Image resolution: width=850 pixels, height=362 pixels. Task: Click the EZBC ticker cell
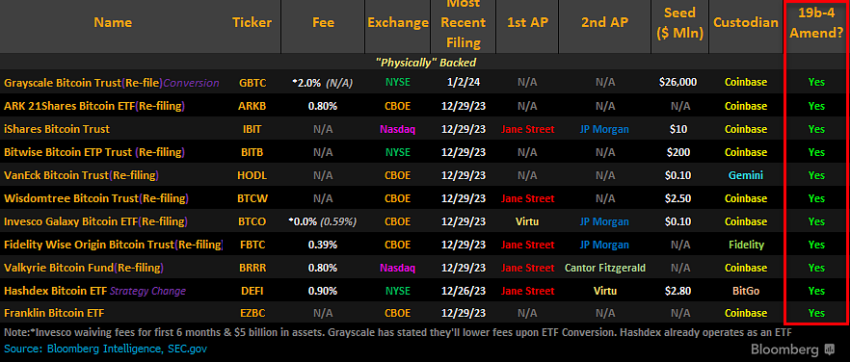(252, 313)
